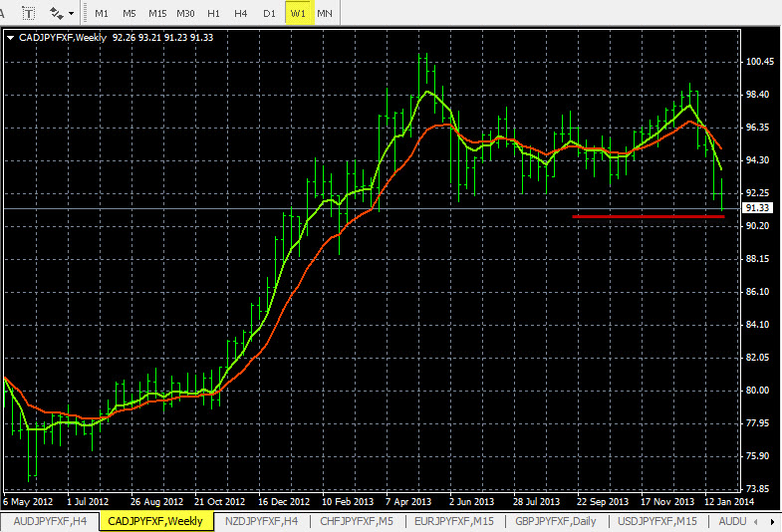This screenshot has width=782, height=532.
Task: Switch chart to M30 timeframe
Action: [185, 14]
